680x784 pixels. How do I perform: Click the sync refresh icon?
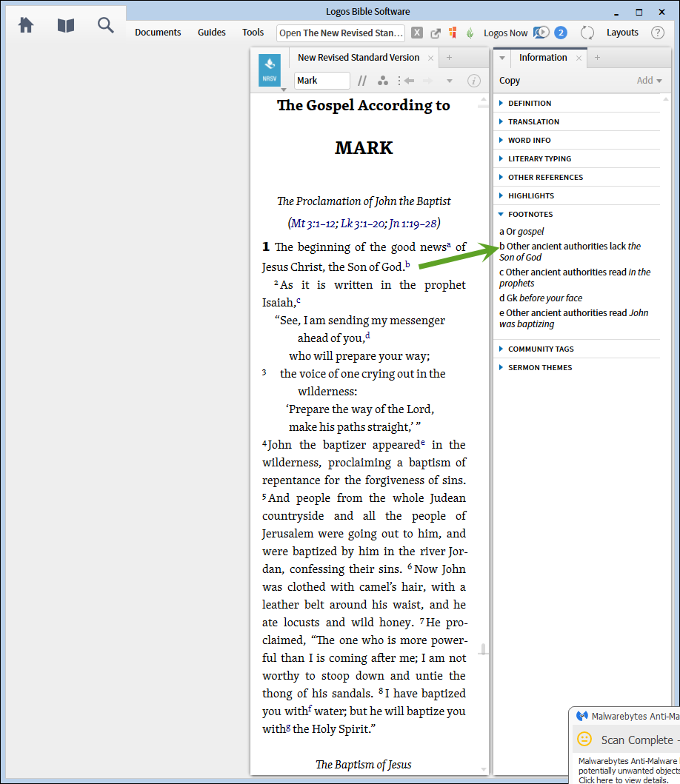point(587,33)
